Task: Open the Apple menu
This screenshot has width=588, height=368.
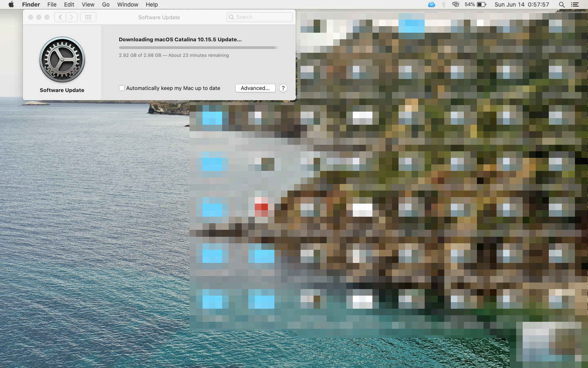Action: click(x=11, y=4)
